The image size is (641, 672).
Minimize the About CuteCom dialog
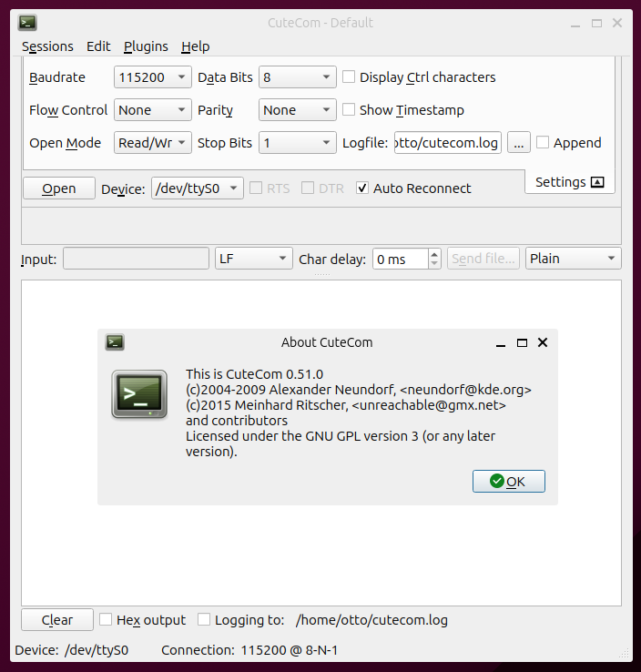[501, 345]
